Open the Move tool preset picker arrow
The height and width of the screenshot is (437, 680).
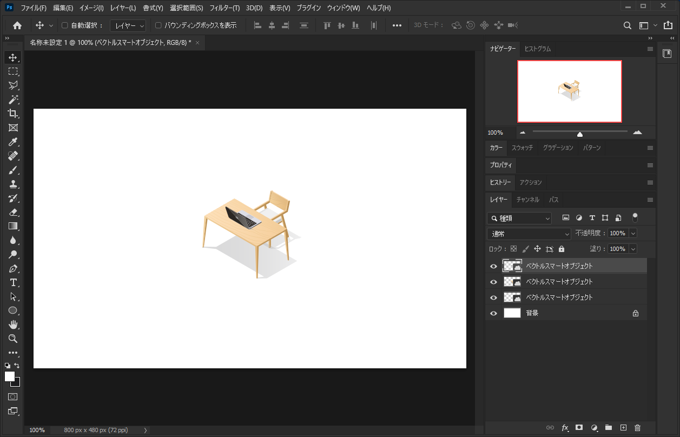tap(51, 26)
